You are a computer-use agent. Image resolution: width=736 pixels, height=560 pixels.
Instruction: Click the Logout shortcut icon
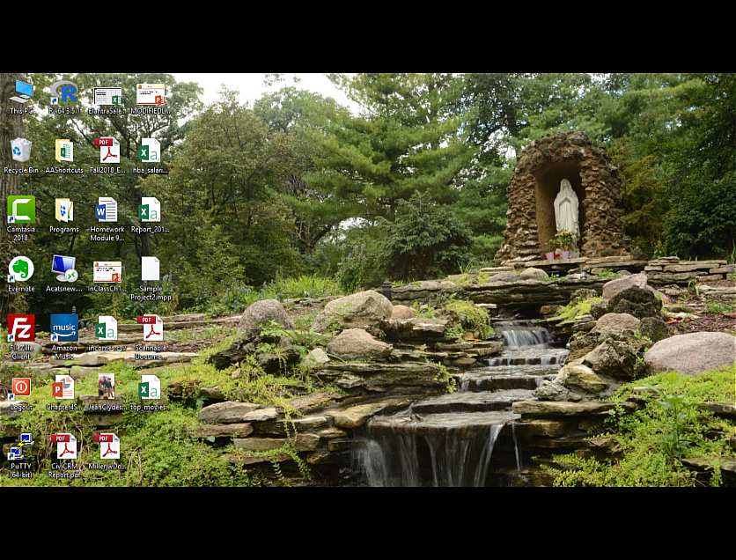tap(21, 387)
